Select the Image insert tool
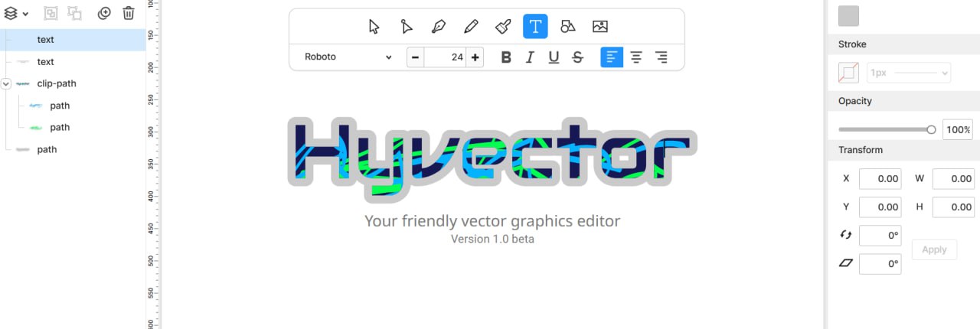The image size is (980, 329). tap(600, 27)
